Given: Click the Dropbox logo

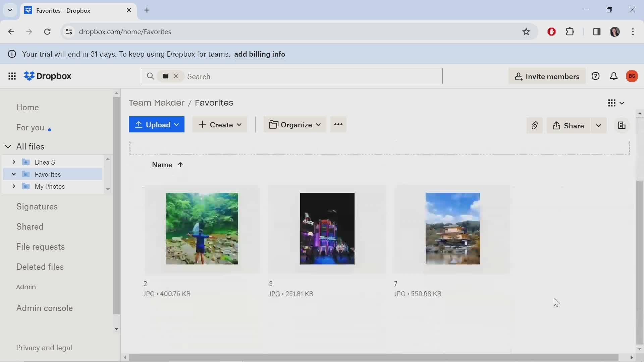Looking at the screenshot, I should tap(48, 76).
